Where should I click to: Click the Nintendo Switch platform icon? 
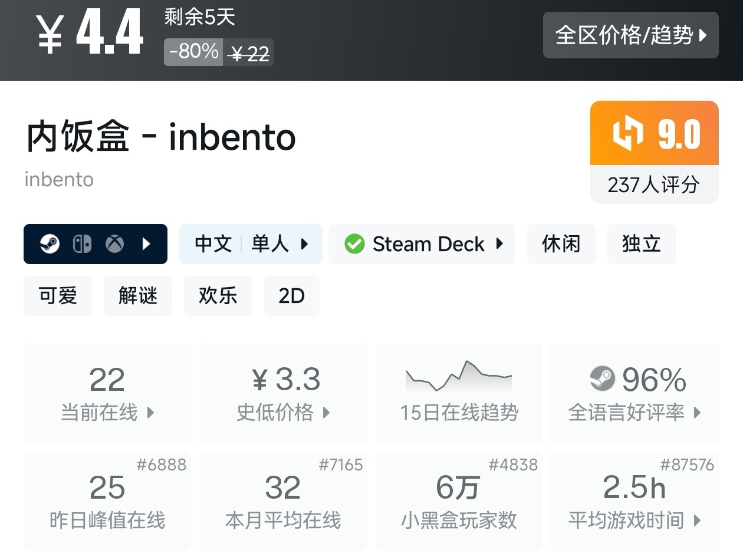click(82, 243)
